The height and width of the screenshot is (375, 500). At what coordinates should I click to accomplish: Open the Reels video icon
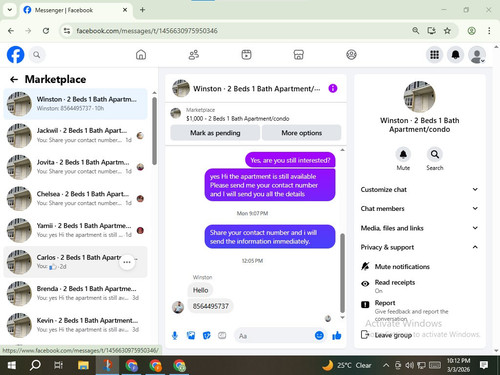pos(246,55)
